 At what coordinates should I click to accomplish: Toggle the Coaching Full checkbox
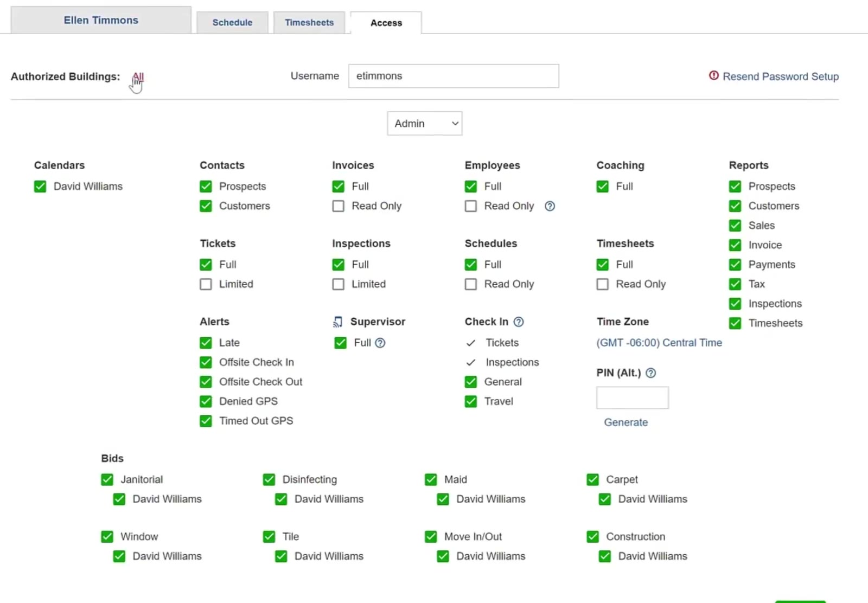[602, 187]
